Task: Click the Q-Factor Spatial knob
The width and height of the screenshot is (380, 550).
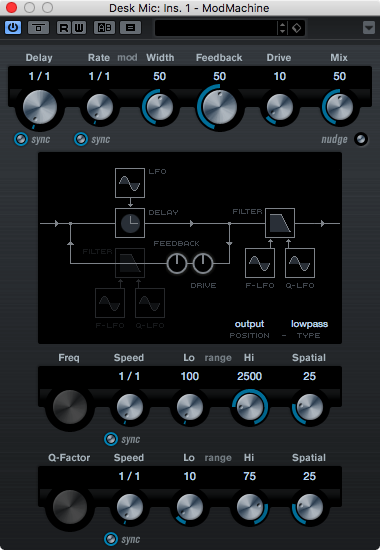Action: (x=309, y=507)
